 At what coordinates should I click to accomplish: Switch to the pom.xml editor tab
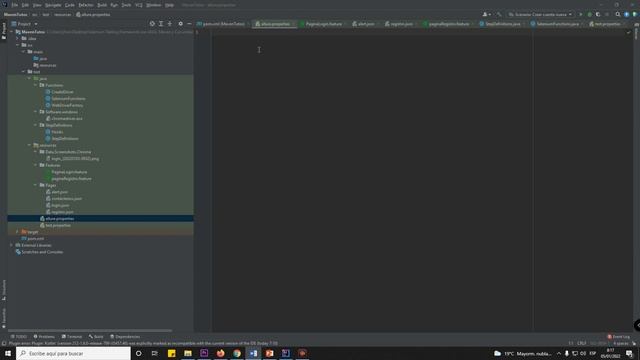223,24
